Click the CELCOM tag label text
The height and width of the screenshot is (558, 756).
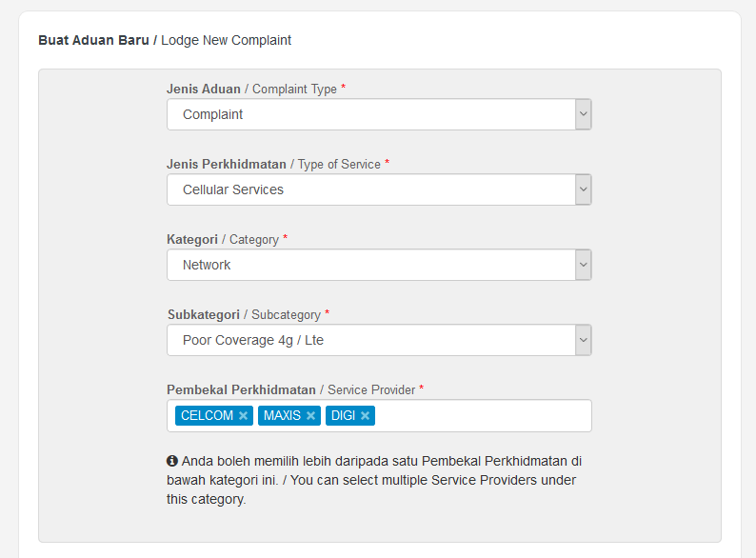tap(207, 416)
